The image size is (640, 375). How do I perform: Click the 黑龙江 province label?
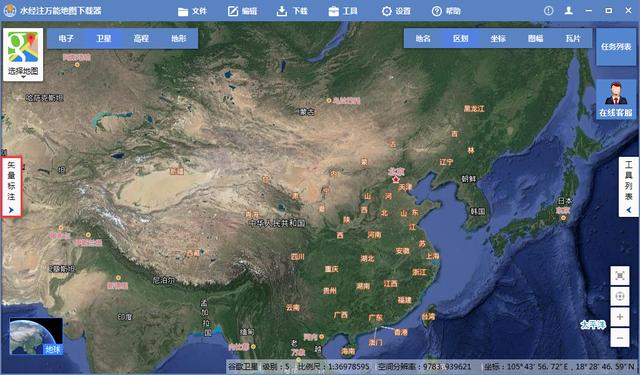[x=474, y=109]
